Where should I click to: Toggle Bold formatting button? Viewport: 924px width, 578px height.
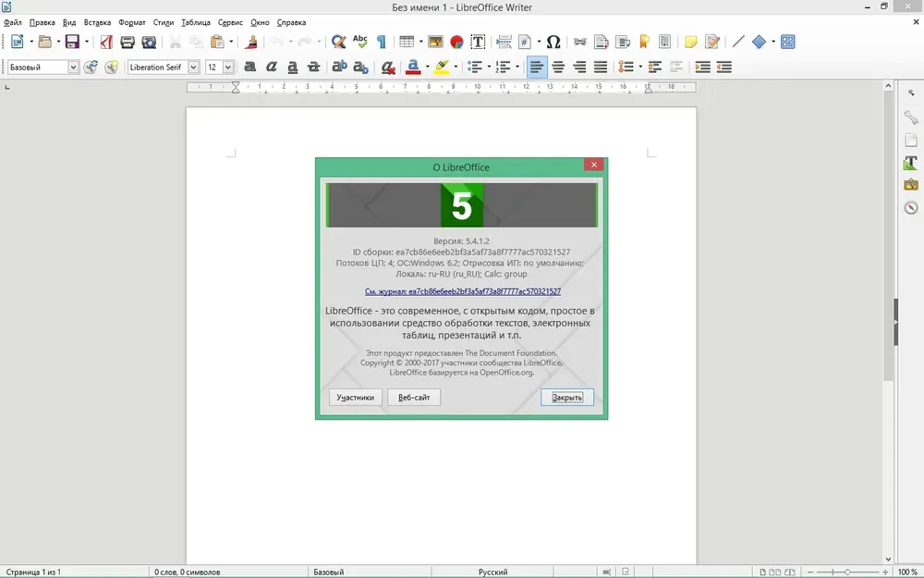pos(249,68)
